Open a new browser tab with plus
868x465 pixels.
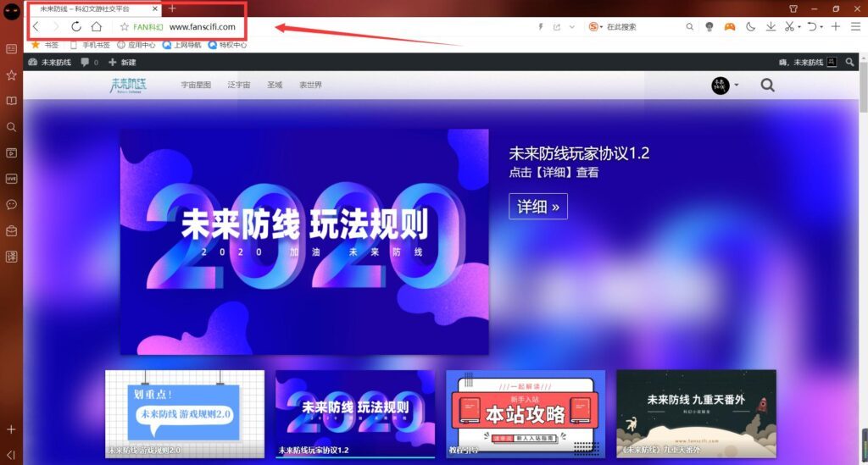(x=172, y=8)
